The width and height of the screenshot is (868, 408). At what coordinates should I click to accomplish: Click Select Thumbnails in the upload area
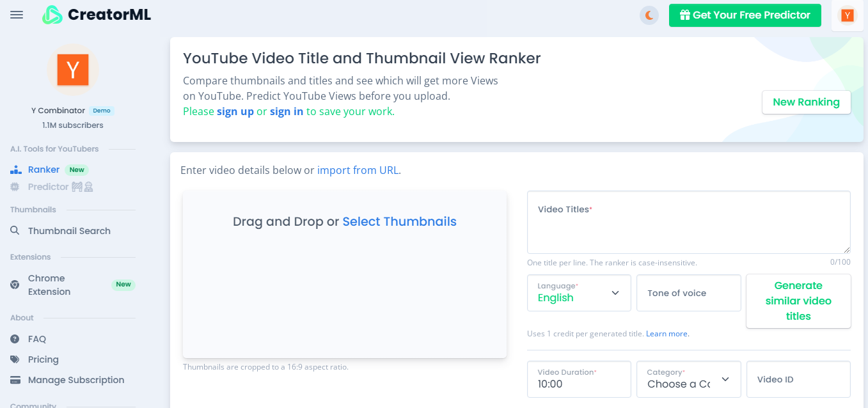click(399, 221)
